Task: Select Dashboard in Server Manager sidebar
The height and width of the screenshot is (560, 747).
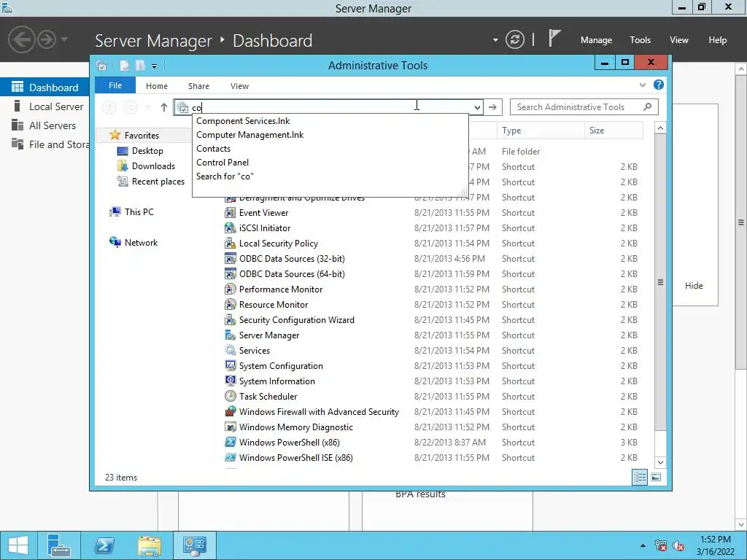Action: pos(44,87)
